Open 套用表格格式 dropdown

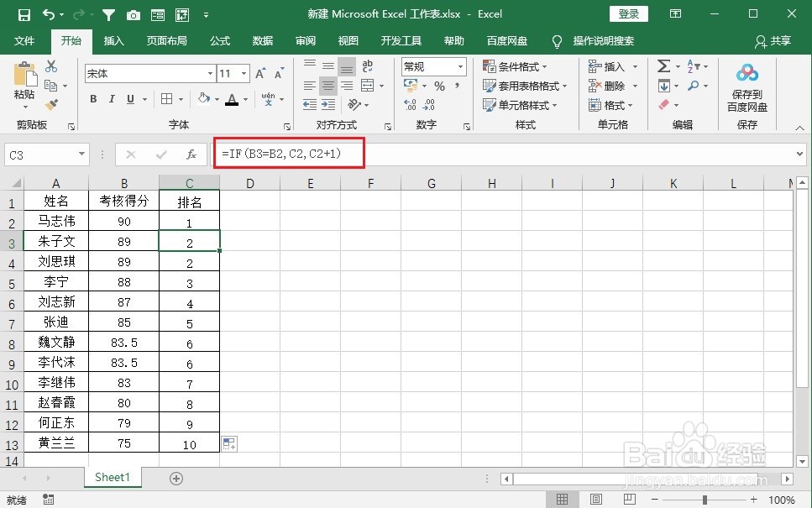pyautogui.click(x=525, y=86)
